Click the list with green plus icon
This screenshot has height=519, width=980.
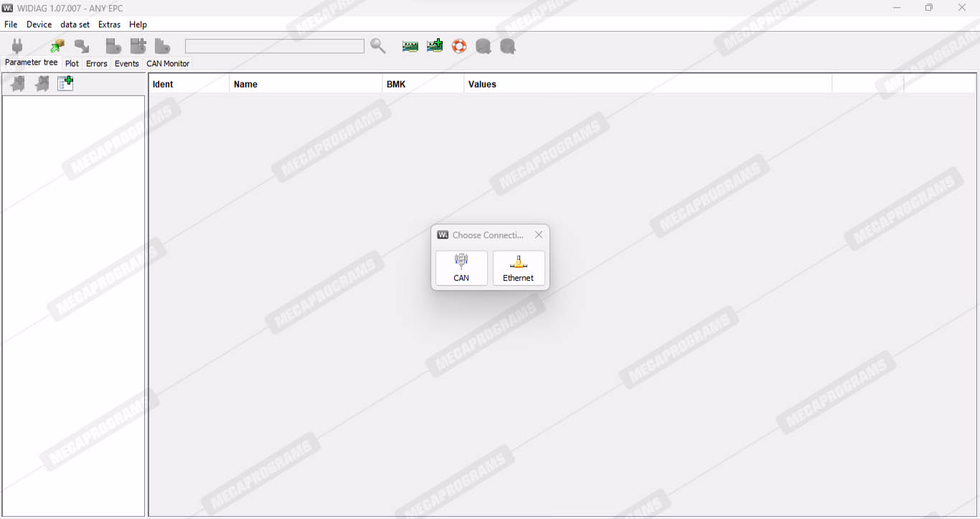click(65, 84)
